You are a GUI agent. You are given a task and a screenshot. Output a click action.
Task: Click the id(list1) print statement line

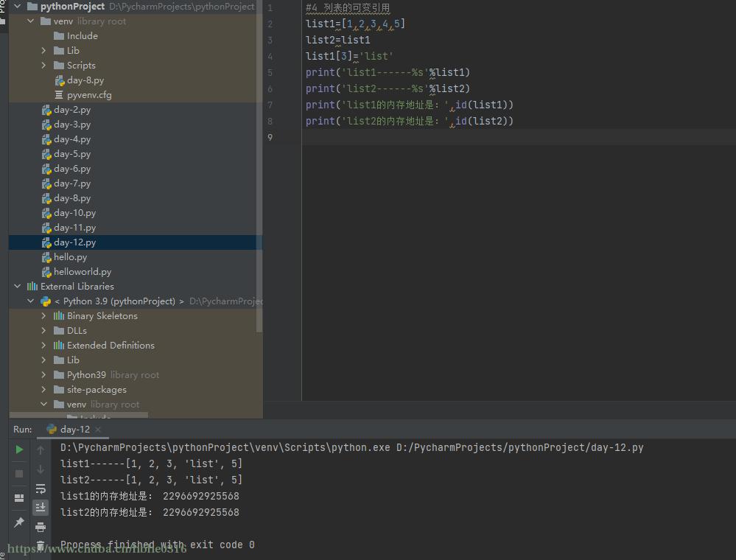pyautogui.click(x=410, y=105)
